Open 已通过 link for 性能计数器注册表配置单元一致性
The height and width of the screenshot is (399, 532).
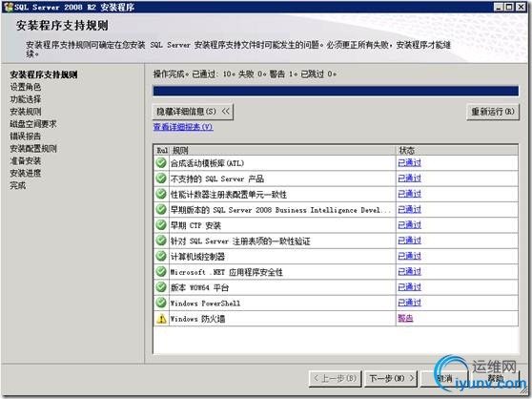[x=410, y=194]
